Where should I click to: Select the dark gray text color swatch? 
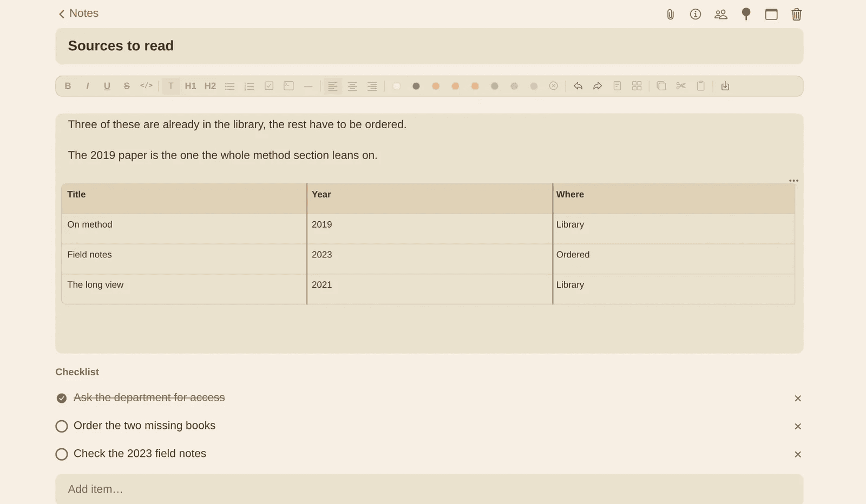point(416,86)
